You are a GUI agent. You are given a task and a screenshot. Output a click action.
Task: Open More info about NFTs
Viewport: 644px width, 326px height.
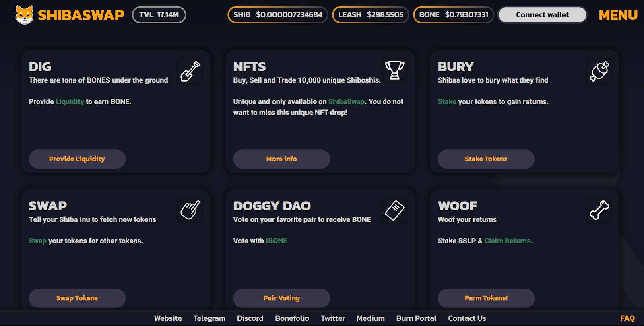coord(281,159)
